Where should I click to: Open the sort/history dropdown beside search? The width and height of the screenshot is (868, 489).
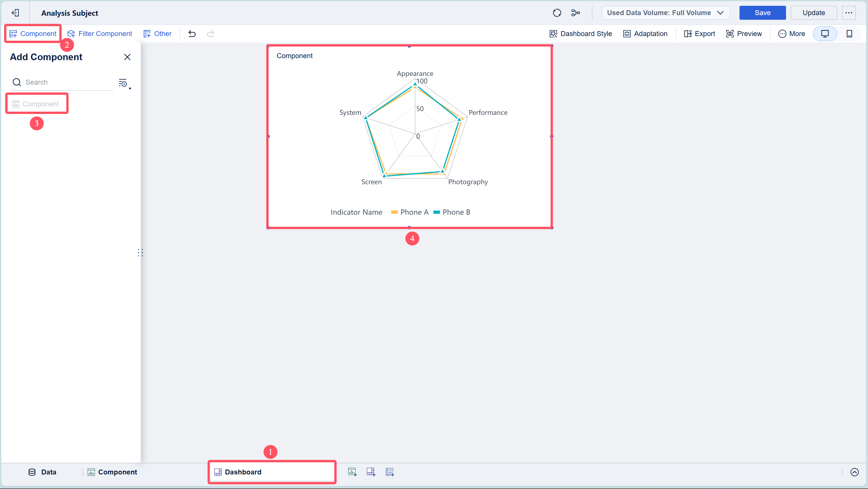(124, 83)
